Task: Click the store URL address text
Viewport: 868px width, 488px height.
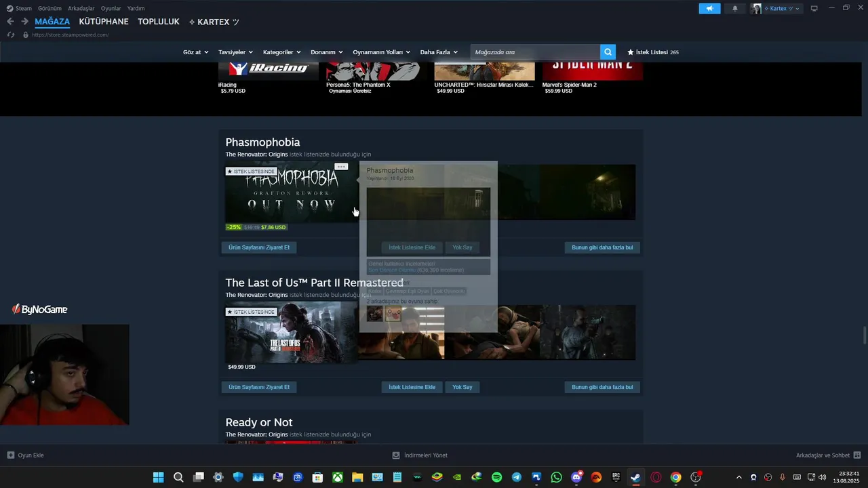Action: (70, 35)
